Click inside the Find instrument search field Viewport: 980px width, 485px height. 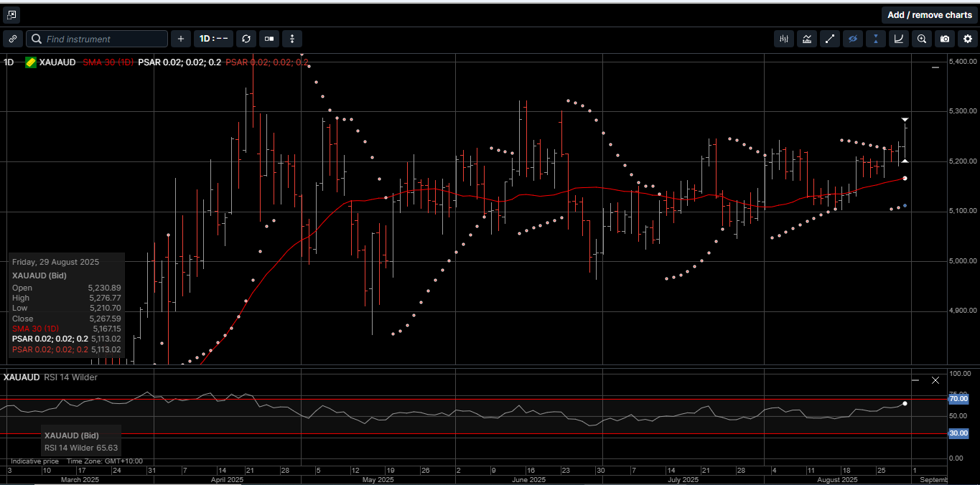tap(97, 39)
